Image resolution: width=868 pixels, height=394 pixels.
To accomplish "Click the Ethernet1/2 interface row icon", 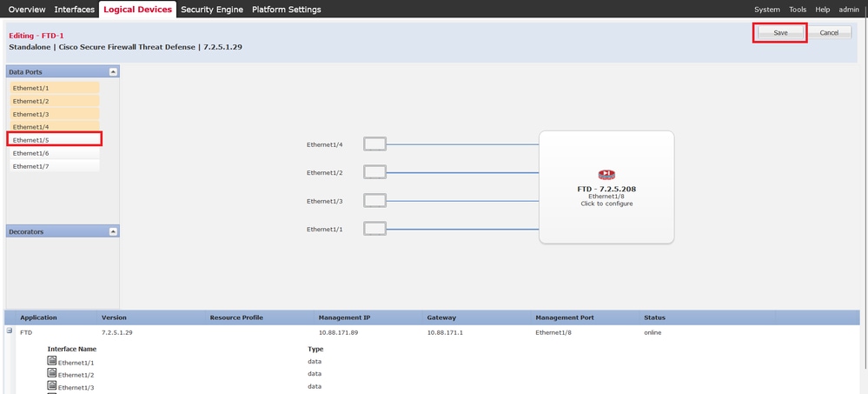I will (x=52, y=373).
